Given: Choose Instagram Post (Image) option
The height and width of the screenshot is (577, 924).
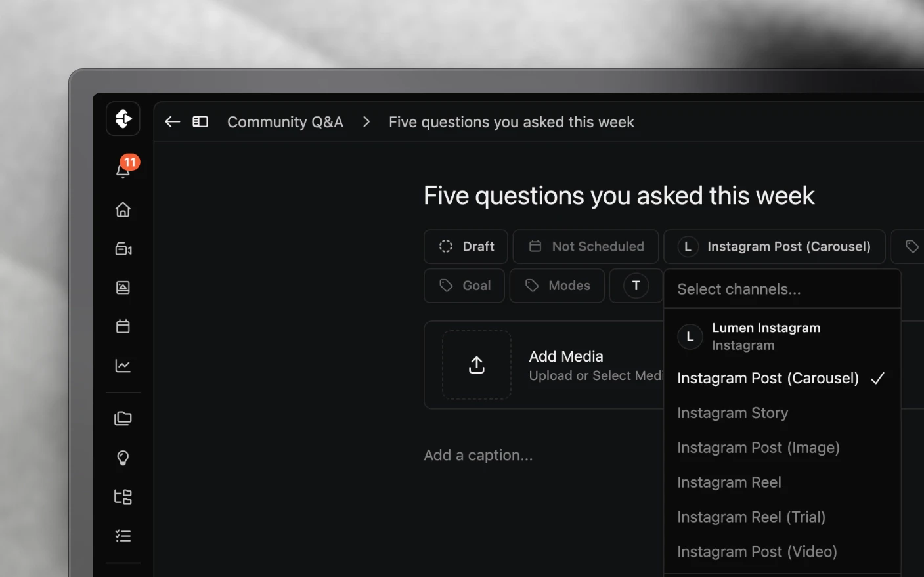Looking at the screenshot, I should tap(782, 448).
